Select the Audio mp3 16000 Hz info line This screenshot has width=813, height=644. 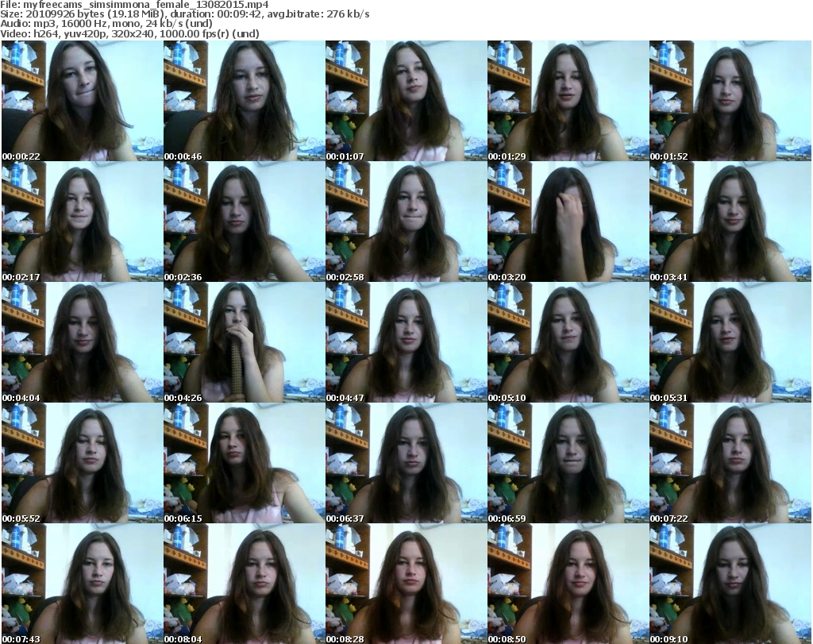point(106,24)
